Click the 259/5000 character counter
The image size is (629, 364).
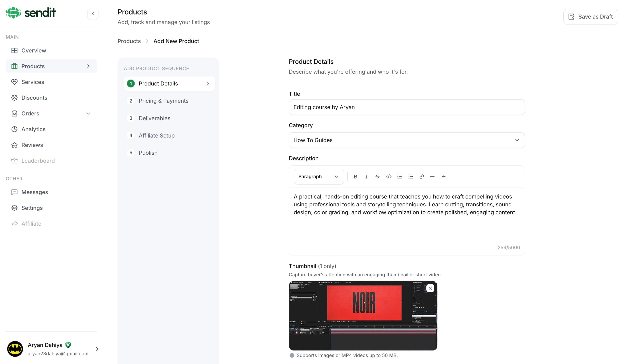click(509, 247)
